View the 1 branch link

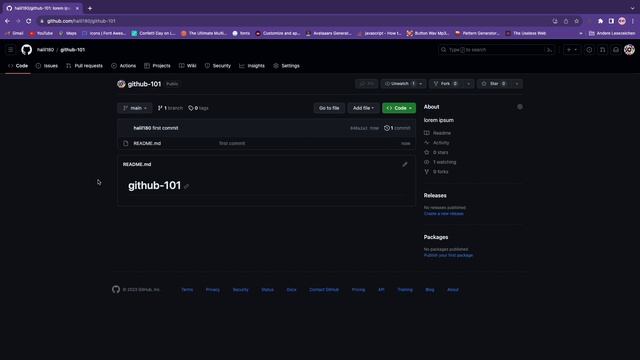pos(170,108)
